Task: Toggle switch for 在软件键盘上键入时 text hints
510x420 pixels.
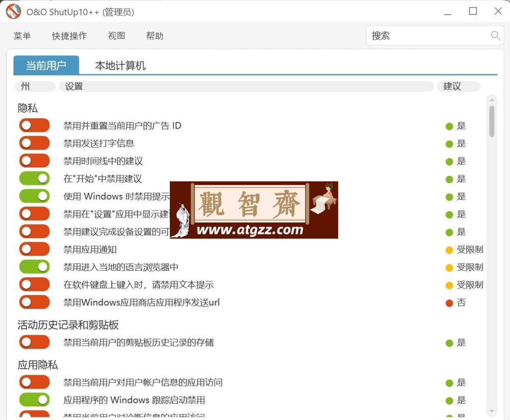Action: click(x=34, y=284)
